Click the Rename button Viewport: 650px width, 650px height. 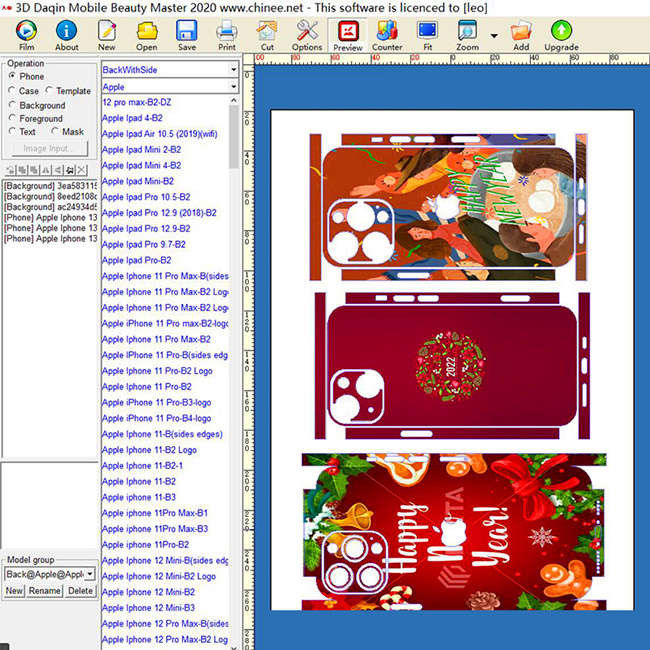[x=44, y=591]
